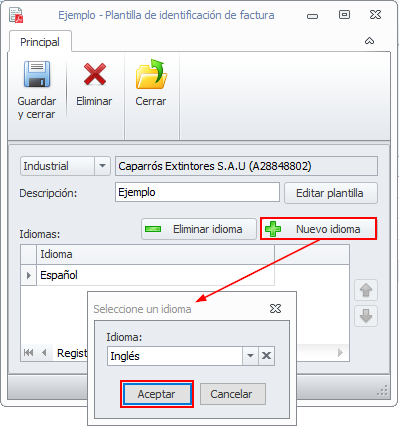This screenshot has height=427, width=399.
Task: Close the Seleccione un idioma dialog
Action: (x=275, y=309)
